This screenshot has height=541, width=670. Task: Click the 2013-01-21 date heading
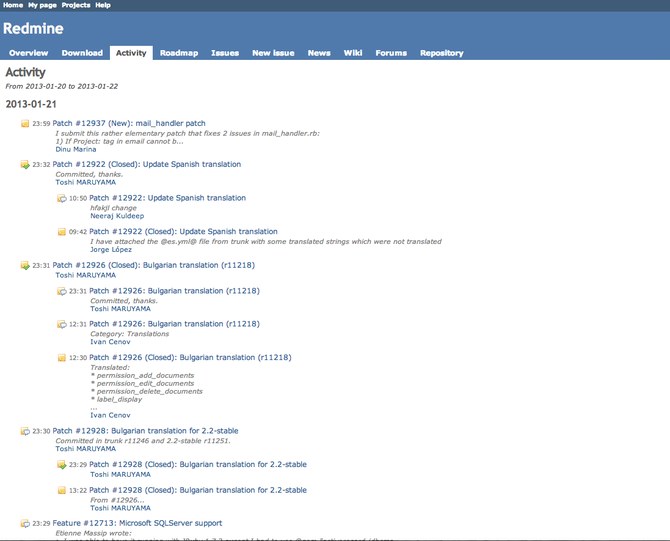pos(31,104)
